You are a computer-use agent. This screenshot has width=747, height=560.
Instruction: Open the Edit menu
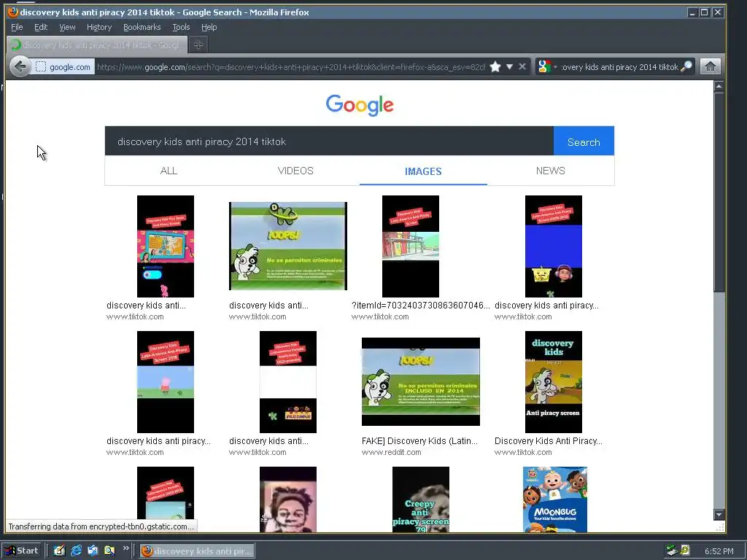pos(41,27)
